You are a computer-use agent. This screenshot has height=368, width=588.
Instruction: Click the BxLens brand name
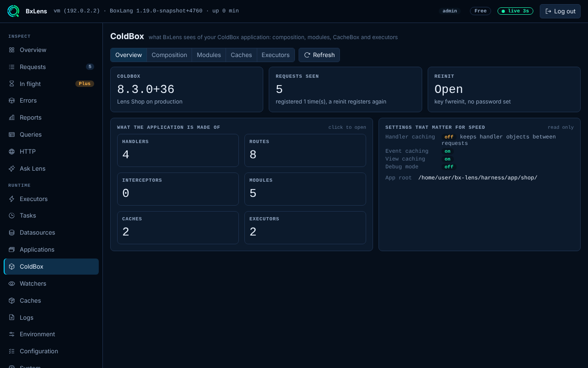(x=36, y=11)
